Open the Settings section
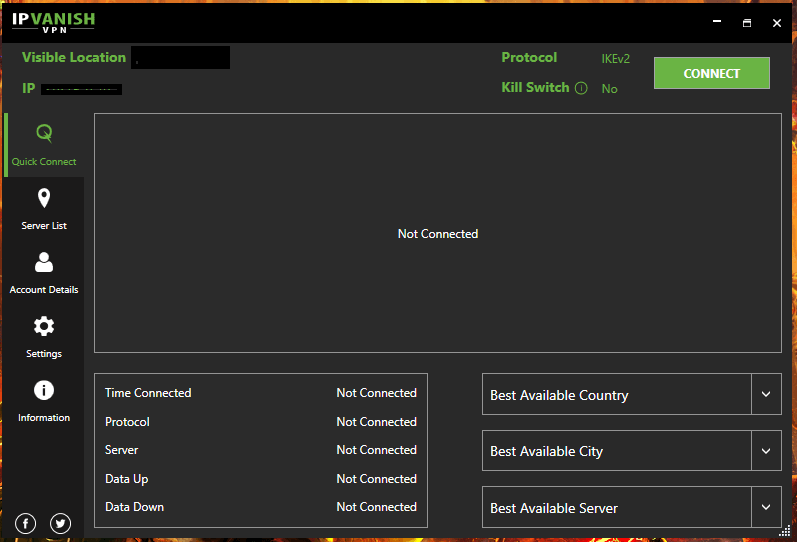The height and width of the screenshot is (542, 797). pyautogui.click(x=44, y=338)
